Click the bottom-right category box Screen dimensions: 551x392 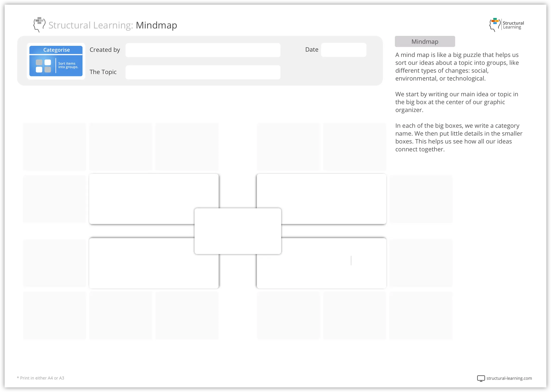[x=322, y=263]
